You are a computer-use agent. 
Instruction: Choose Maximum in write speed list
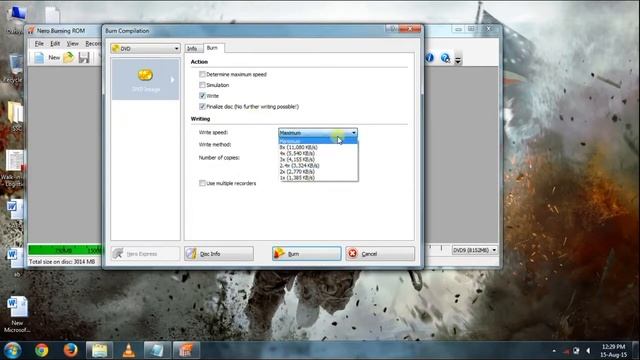318,141
